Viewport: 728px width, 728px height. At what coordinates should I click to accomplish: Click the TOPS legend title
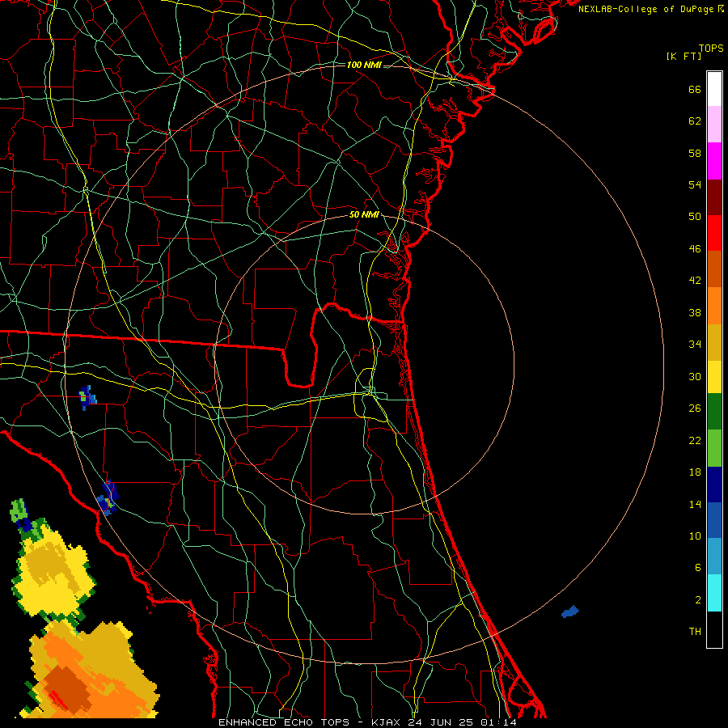coord(711,49)
